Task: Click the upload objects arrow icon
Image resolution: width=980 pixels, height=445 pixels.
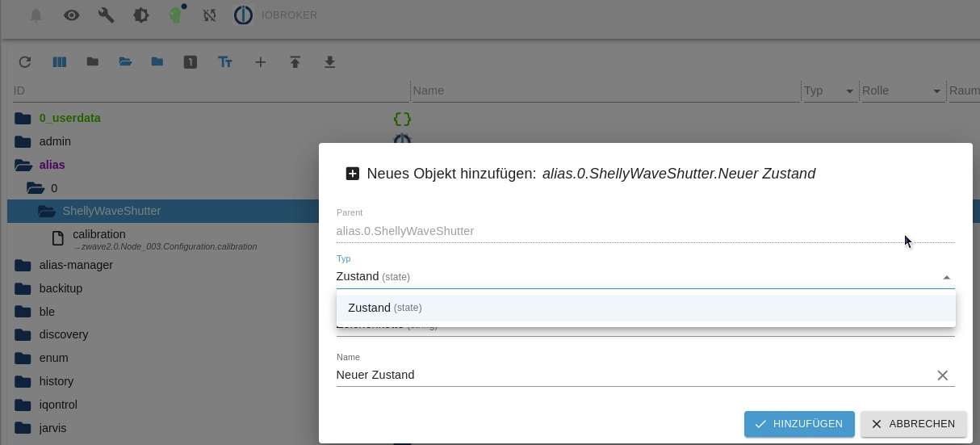Action: tap(295, 62)
